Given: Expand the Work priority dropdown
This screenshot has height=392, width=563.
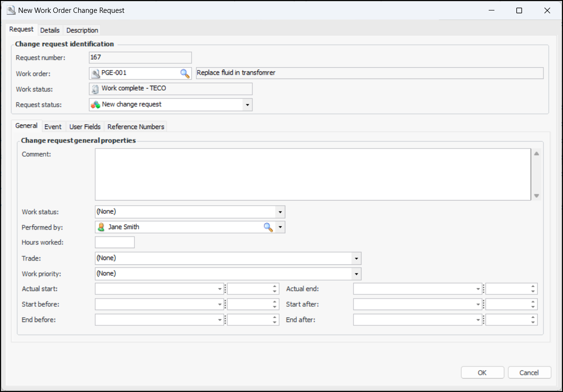Looking at the screenshot, I should 356,274.
